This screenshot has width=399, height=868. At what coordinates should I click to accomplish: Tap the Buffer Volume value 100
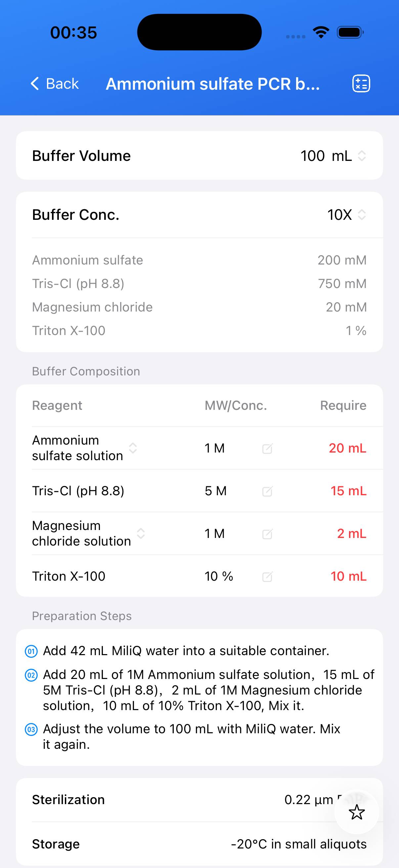point(312,156)
